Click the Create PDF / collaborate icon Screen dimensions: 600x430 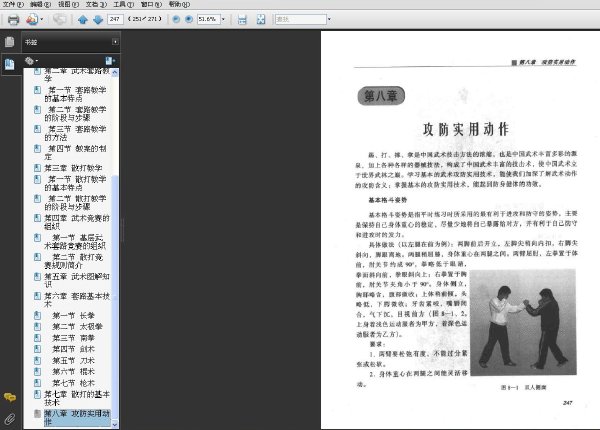(x=32, y=19)
